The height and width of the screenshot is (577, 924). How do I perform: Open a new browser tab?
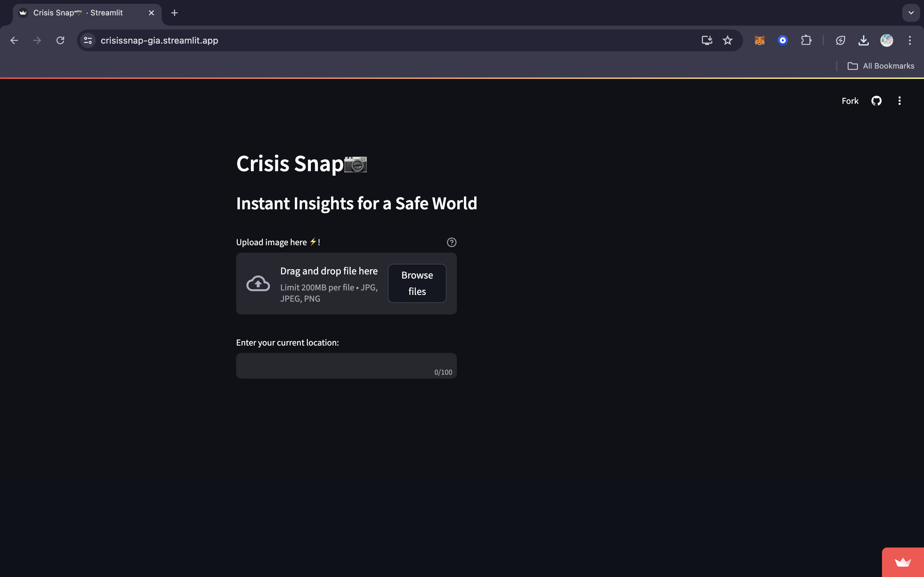(175, 13)
